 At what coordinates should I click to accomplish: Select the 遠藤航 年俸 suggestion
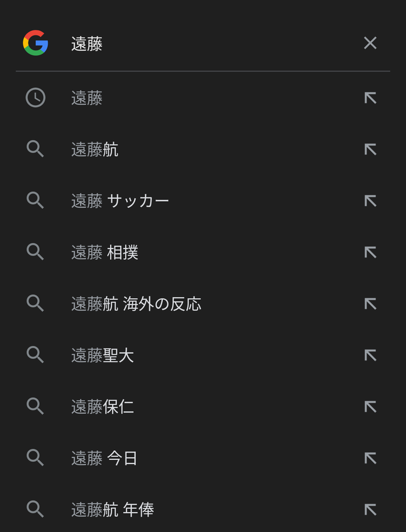(x=113, y=510)
